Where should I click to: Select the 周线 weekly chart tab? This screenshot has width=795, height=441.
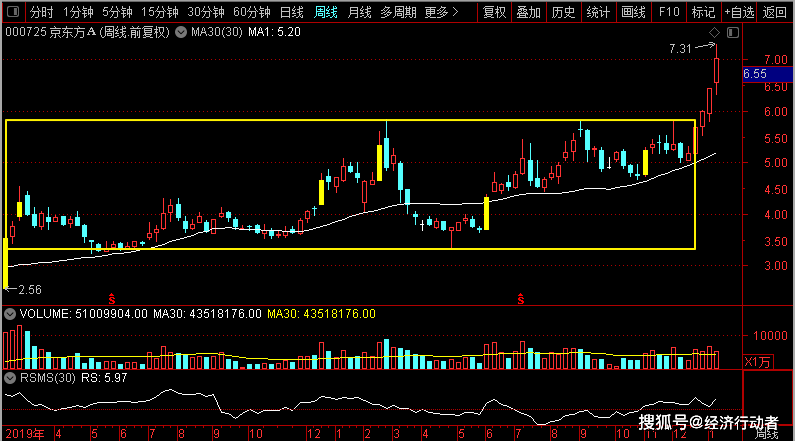(326, 12)
